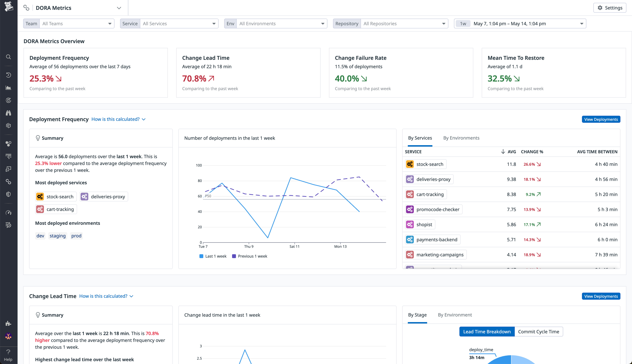Open Metrics with the chart sidebar icon

[x=9, y=88]
